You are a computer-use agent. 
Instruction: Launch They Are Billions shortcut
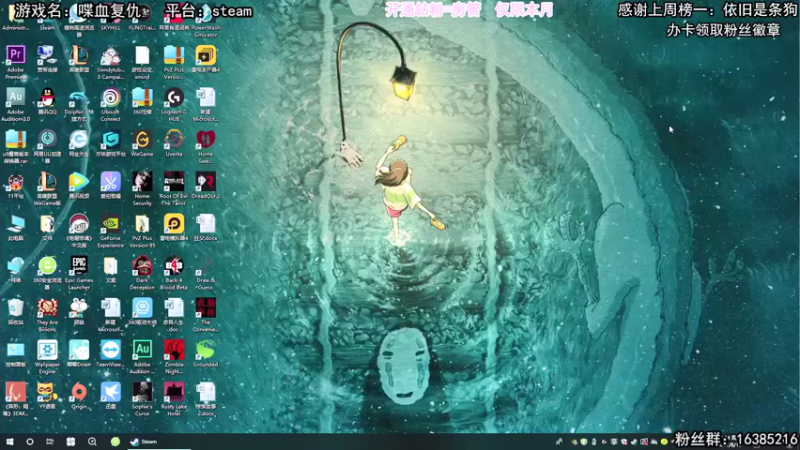coord(47,314)
